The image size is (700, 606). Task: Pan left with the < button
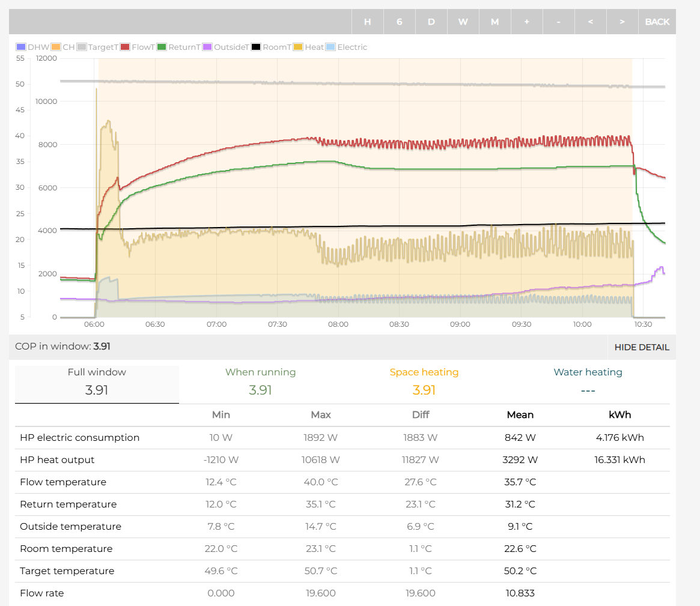click(590, 22)
